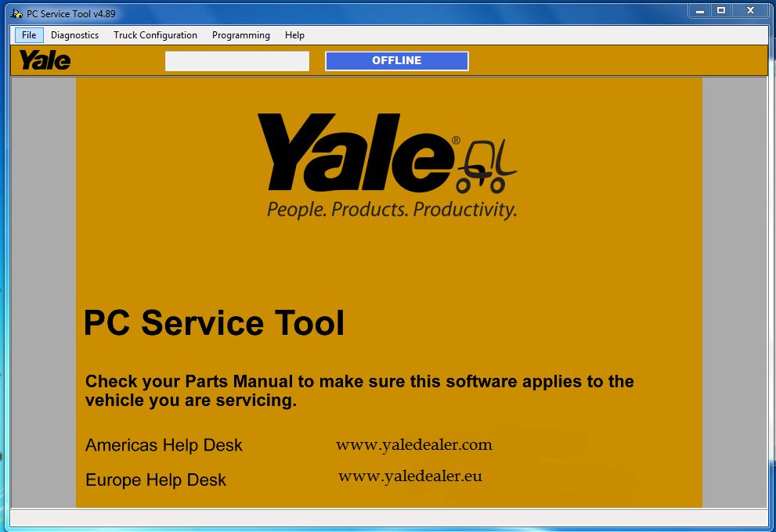Screen dimensions: 776x532
Task: Click the PC Service Tool heading
Action: pos(214,323)
